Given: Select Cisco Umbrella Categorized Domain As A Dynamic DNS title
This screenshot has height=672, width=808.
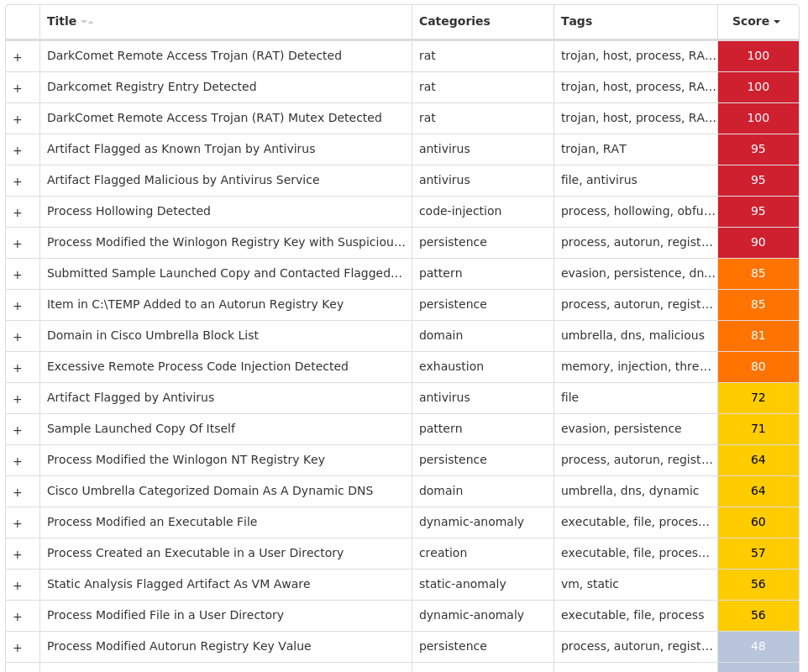Looking at the screenshot, I should [210, 491].
